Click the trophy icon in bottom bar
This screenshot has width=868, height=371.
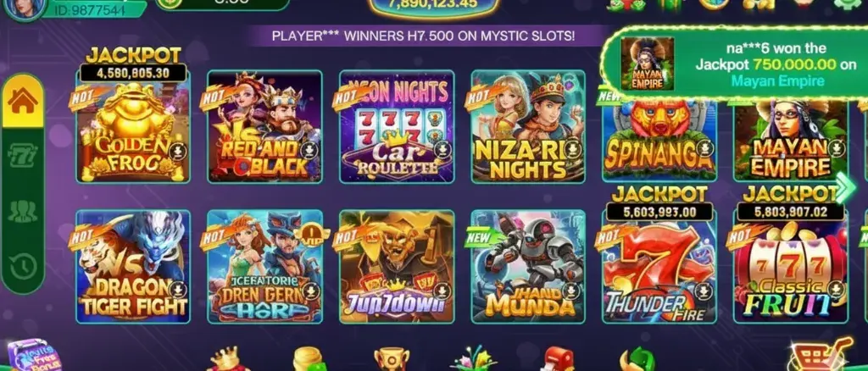(x=392, y=359)
